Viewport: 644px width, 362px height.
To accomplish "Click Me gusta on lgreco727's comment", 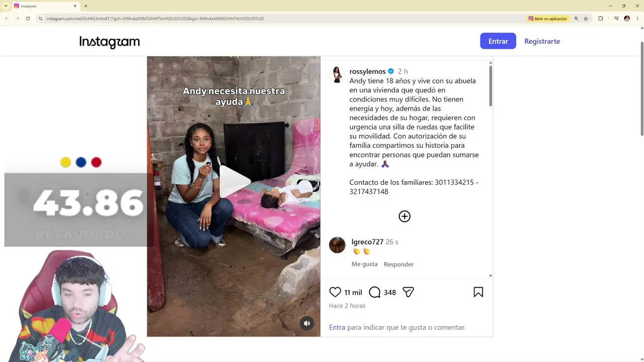I will pyautogui.click(x=364, y=264).
